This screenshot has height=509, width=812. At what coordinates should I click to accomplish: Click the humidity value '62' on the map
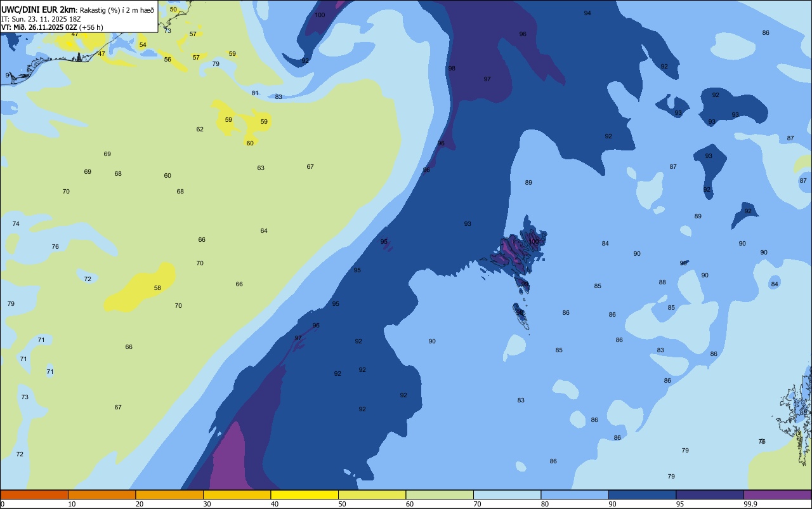pos(200,129)
